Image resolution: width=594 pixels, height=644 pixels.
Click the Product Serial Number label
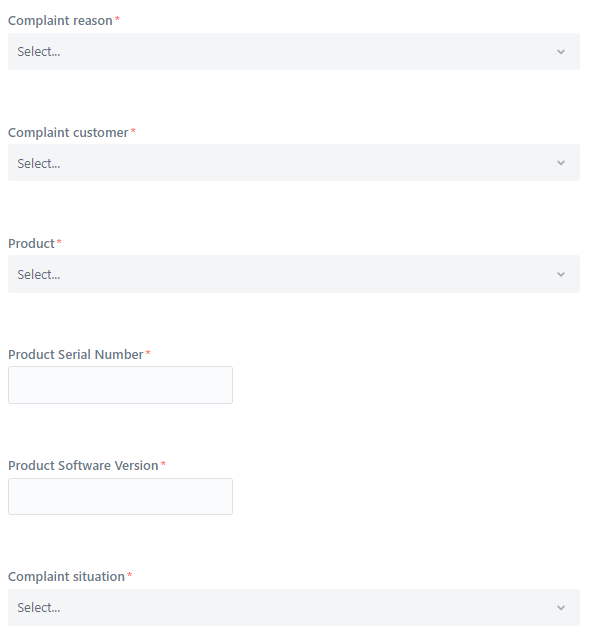[76, 354]
